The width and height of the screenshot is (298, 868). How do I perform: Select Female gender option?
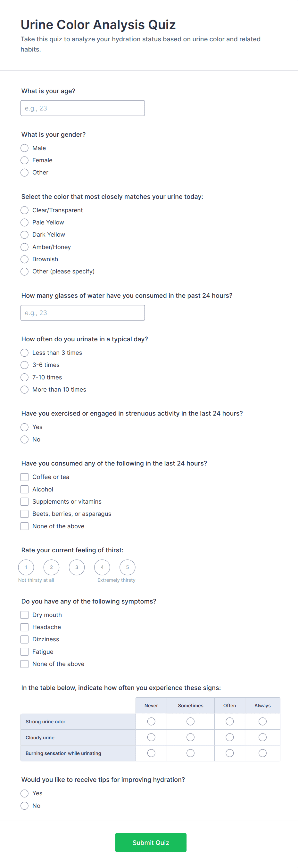pos(25,160)
